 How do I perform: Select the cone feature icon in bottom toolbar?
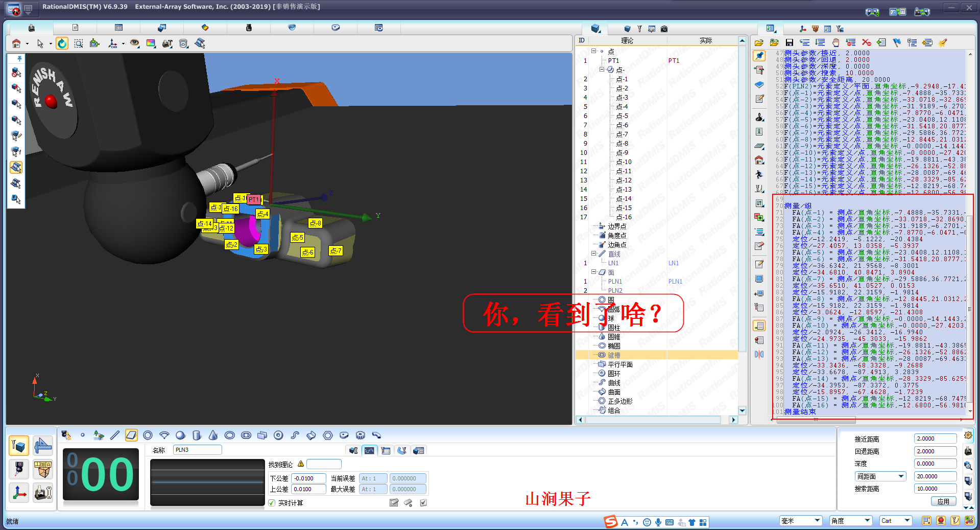click(x=213, y=435)
